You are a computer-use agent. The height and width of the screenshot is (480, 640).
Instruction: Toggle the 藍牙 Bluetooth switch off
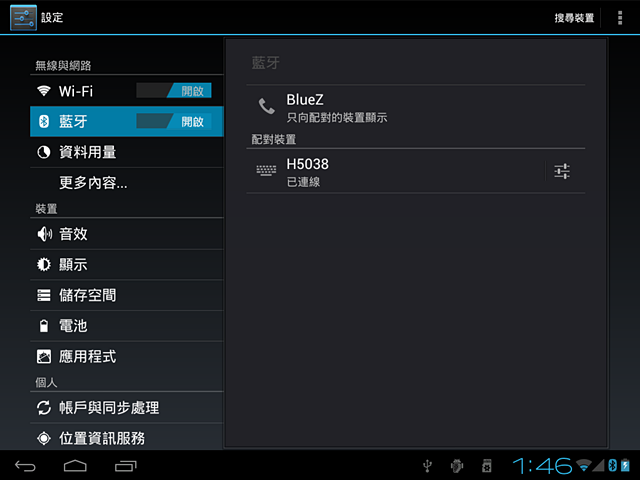coord(174,121)
